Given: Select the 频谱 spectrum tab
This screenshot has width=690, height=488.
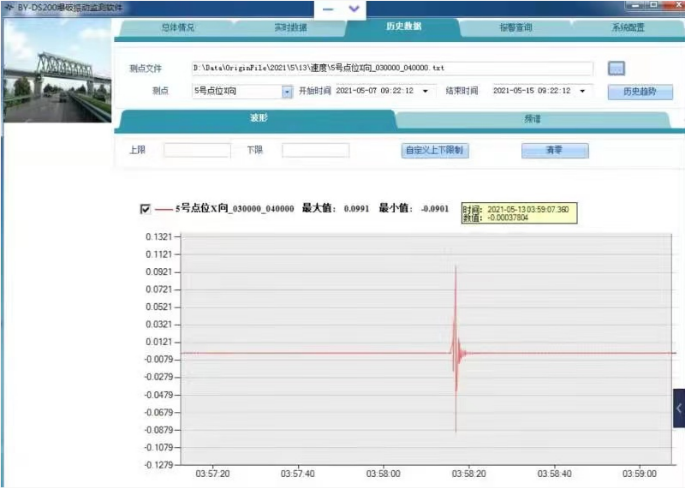Looking at the screenshot, I should [x=532, y=119].
